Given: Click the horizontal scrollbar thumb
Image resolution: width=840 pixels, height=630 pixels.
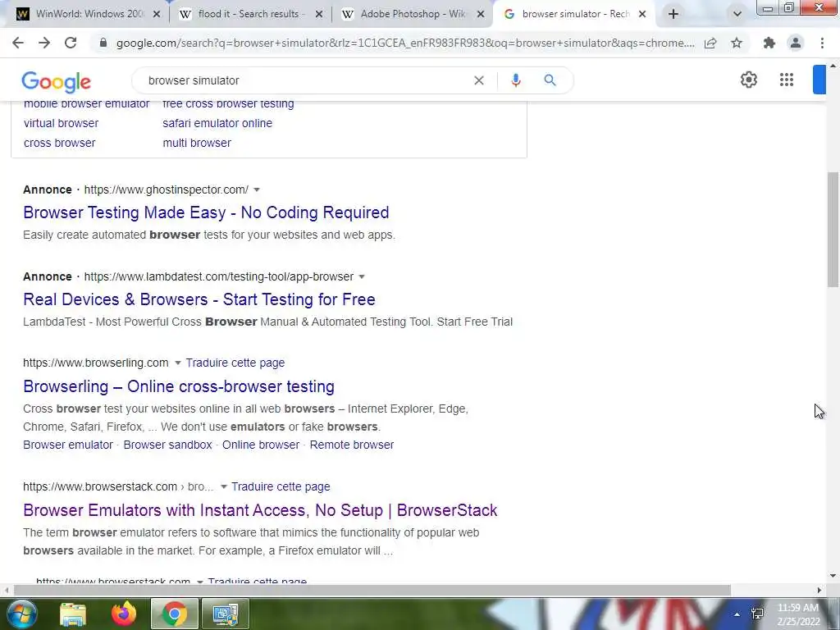Looking at the screenshot, I should tap(372, 590).
